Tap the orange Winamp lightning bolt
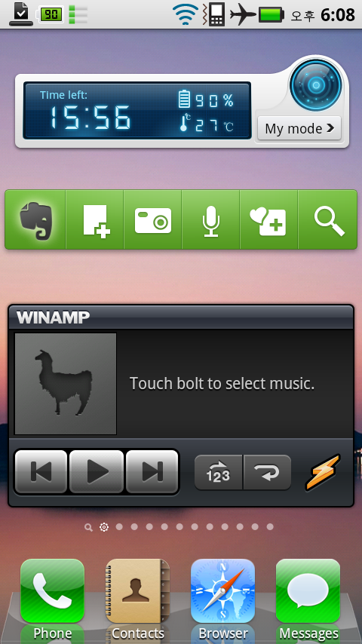The height and width of the screenshot is (644, 362). tap(323, 472)
